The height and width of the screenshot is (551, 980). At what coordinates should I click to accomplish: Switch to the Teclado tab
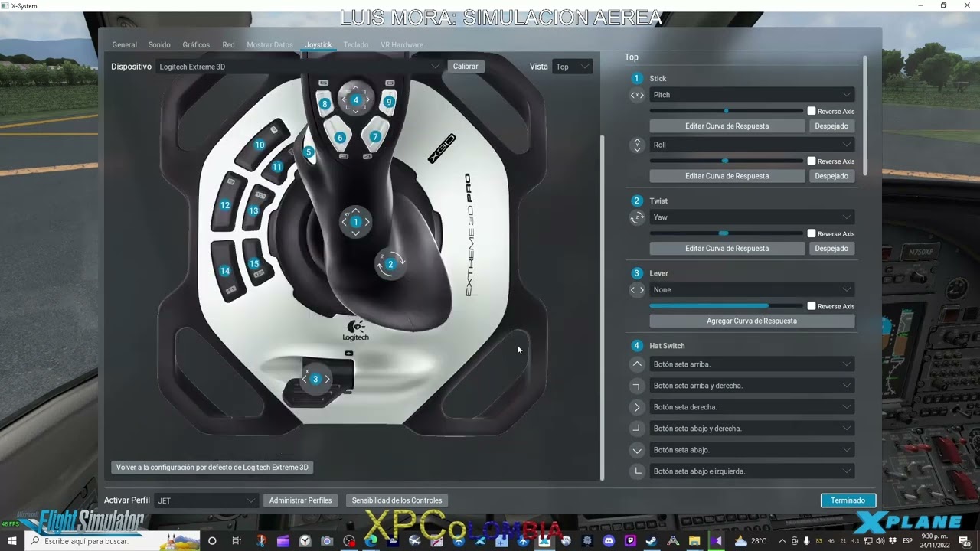pos(356,45)
